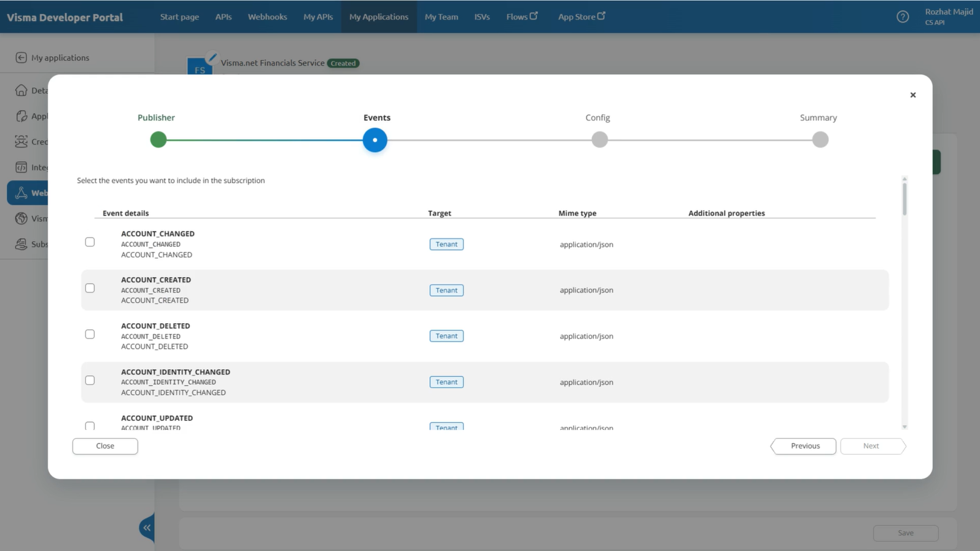The height and width of the screenshot is (551, 980).
Task: Check the ACCOUNT_CHANGED event checkbox
Action: (90, 242)
